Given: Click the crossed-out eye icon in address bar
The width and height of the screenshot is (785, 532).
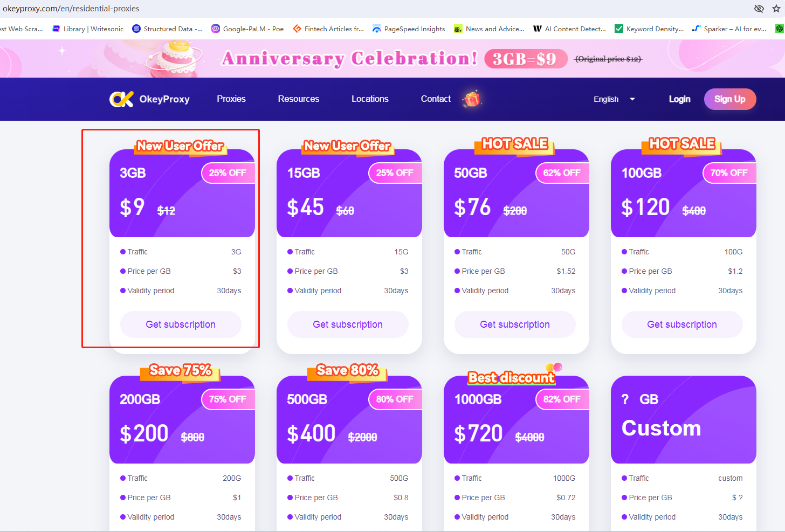Looking at the screenshot, I should coord(759,9).
